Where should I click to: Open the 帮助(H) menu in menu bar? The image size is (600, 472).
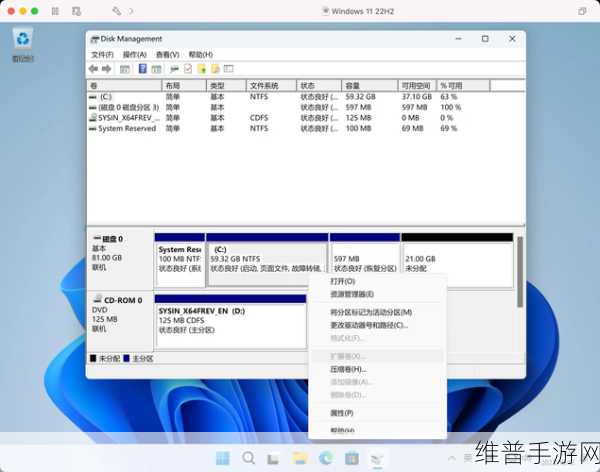201,55
